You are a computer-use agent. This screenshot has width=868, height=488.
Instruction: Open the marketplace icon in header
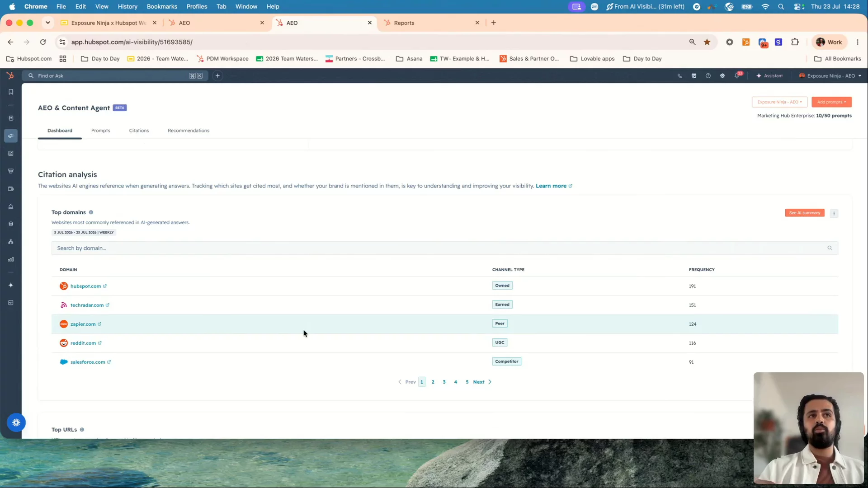pyautogui.click(x=694, y=76)
